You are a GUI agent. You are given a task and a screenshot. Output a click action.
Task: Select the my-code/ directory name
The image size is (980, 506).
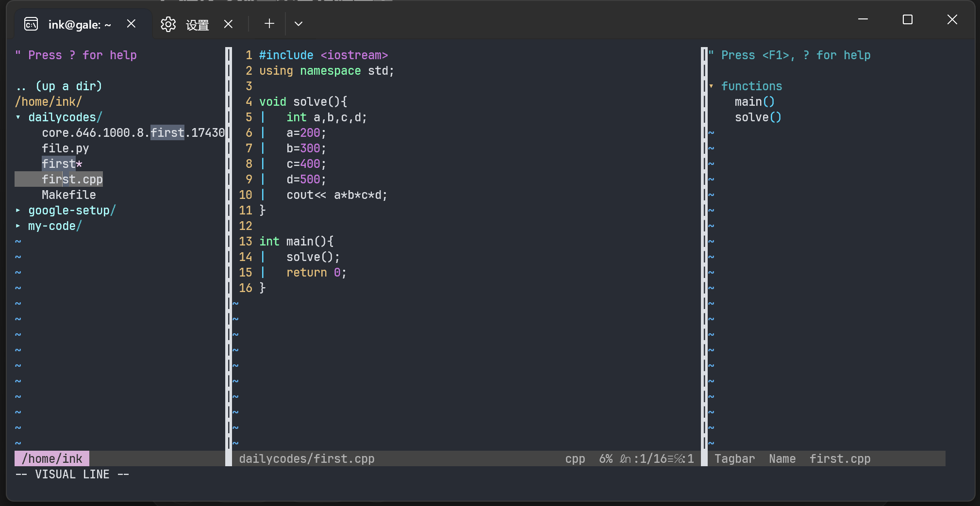(x=55, y=226)
